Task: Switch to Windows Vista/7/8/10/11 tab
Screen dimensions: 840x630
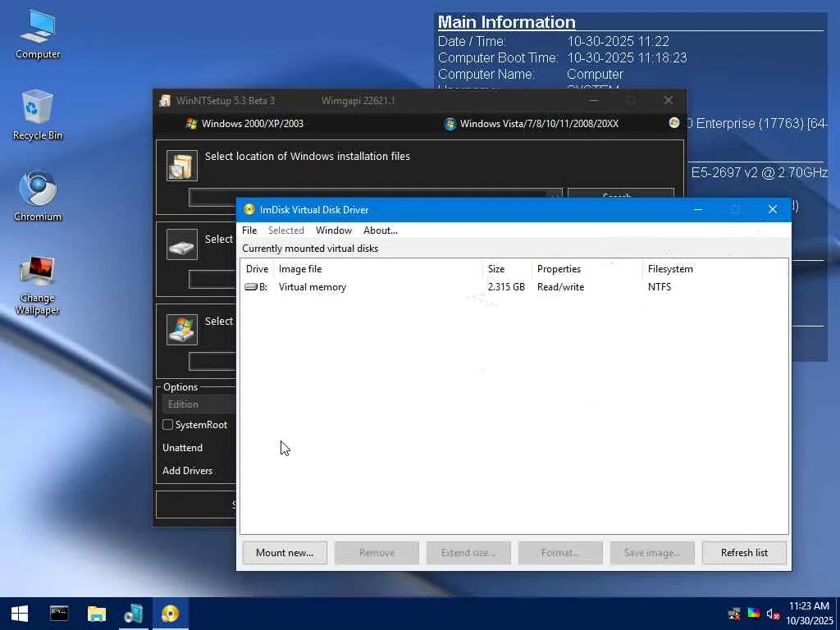Action: pos(532,124)
